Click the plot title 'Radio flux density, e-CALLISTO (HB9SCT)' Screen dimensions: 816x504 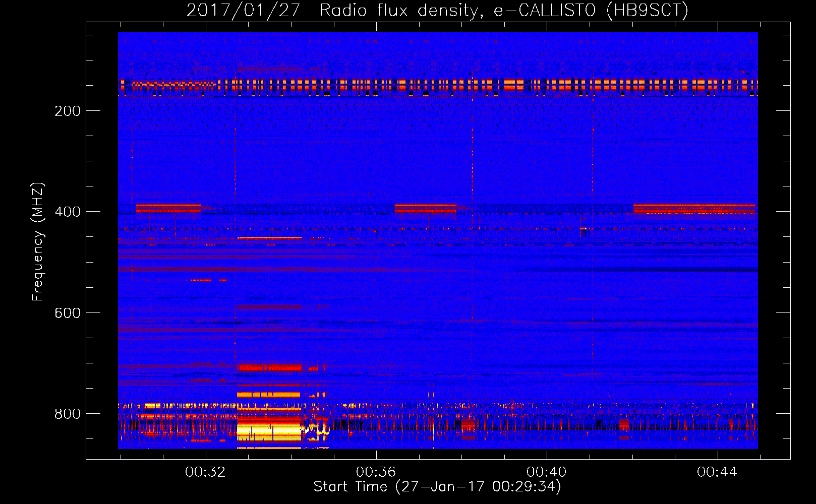pos(504,10)
